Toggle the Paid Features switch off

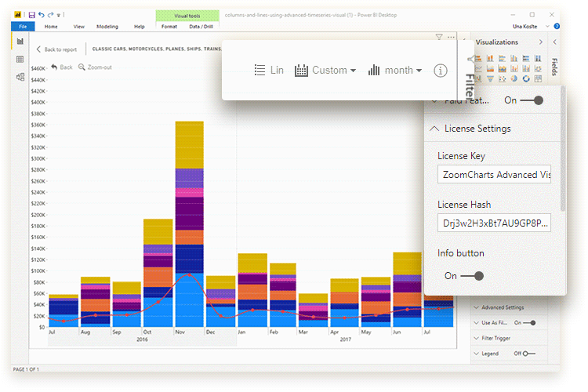[532, 100]
